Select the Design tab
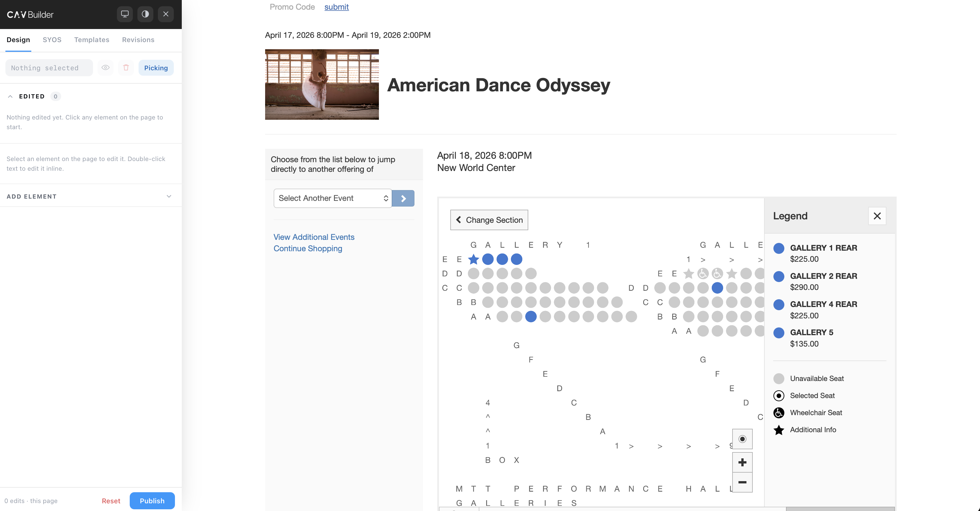Viewport: 980px width, 511px height. [x=18, y=40]
